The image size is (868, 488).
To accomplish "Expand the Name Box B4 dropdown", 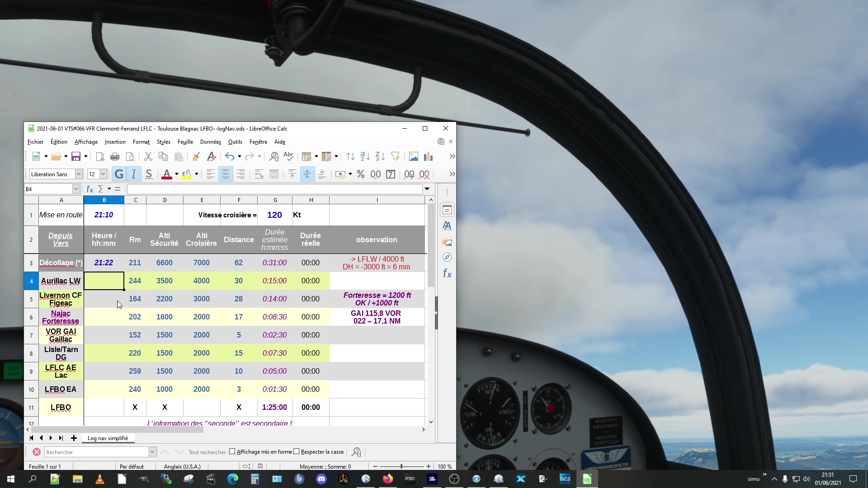I will pos(76,189).
